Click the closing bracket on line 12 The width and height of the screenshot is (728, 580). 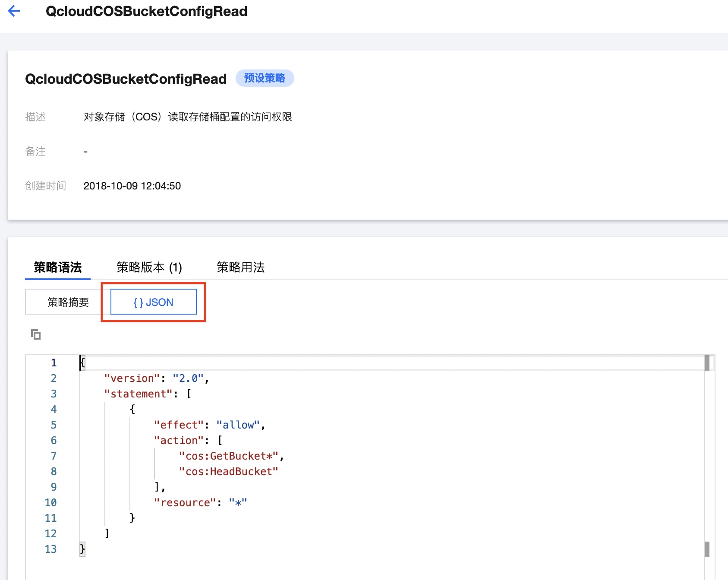[107, 534]
